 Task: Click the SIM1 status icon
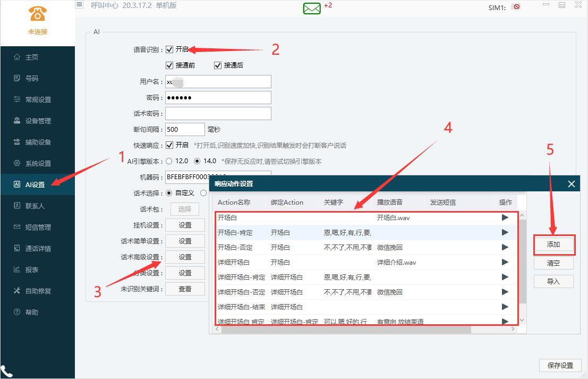[x=517, y=7]
